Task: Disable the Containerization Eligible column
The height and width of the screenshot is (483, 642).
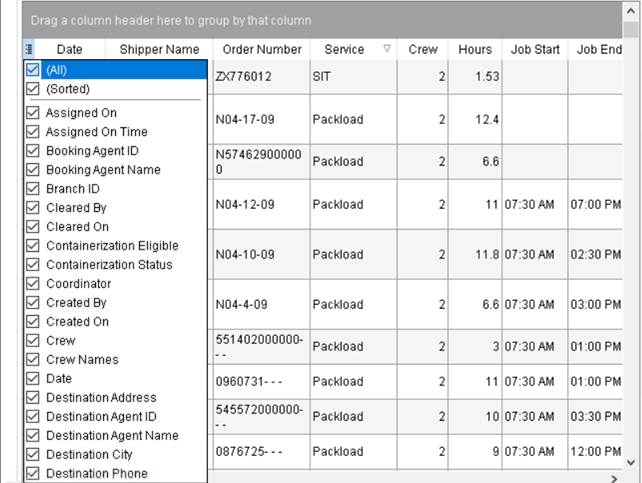Action: pos(33,246)
